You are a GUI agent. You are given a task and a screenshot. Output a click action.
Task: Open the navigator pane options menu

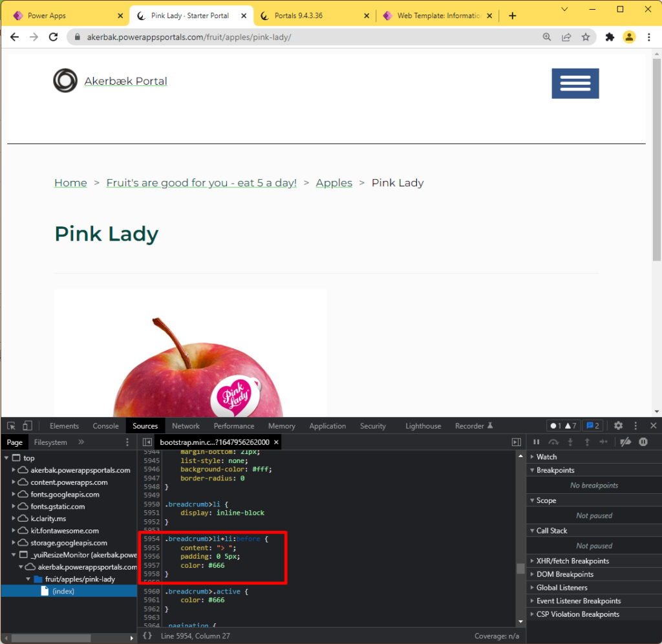[x=127, y=442]
